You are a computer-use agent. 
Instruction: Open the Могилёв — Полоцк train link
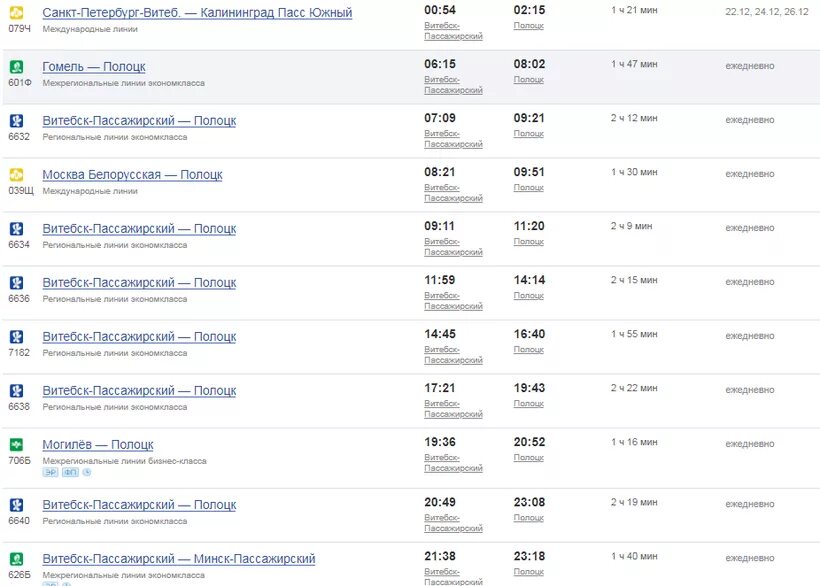[x=98, y=445]
